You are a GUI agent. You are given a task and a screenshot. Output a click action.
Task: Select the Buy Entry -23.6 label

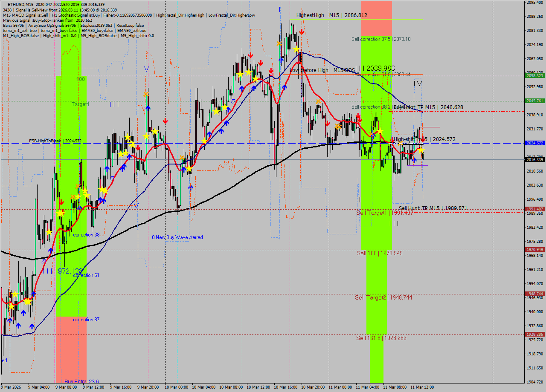pos(81,381)
